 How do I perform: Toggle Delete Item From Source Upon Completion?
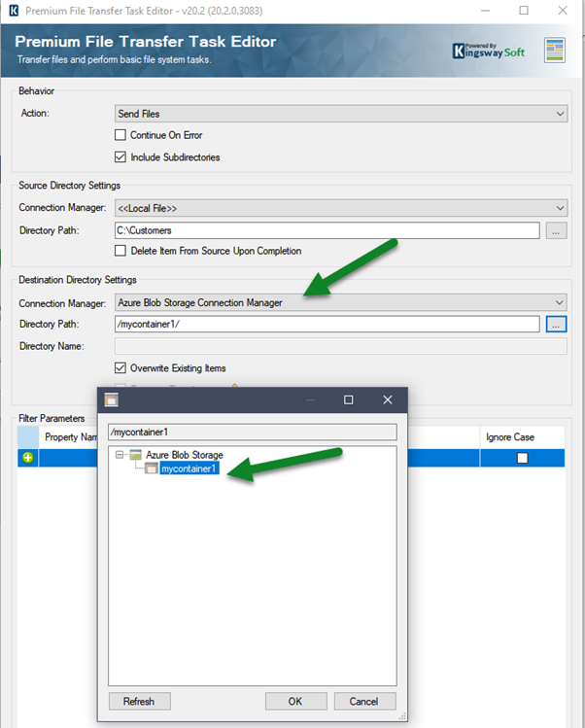pos(120,251)
